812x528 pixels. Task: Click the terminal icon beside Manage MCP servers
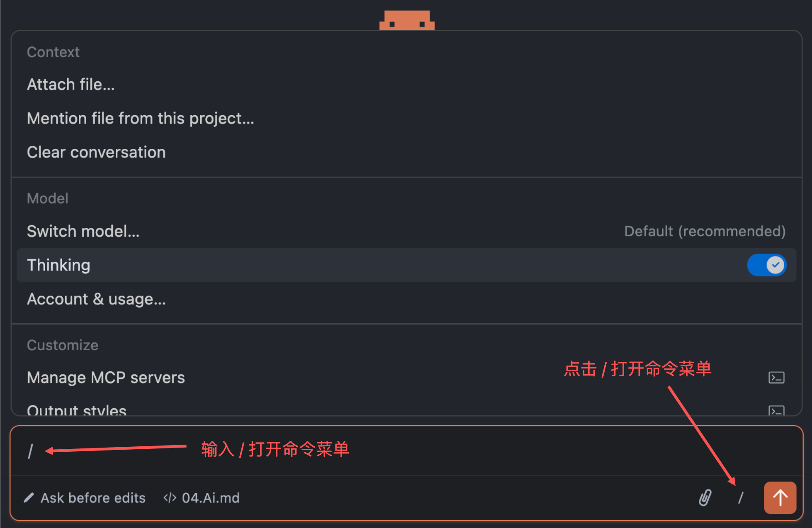[x=776, y=378]
